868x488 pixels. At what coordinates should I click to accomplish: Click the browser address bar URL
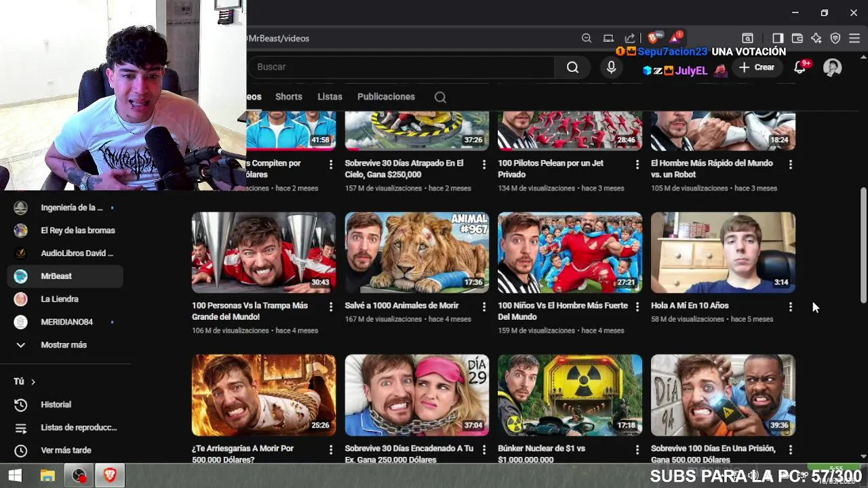click(279, 39)
